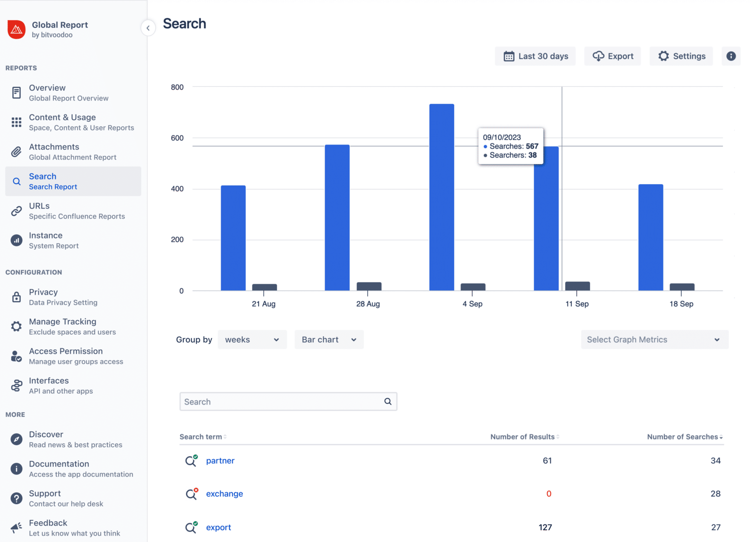Collapse the sidebar with the chevron
Viewport: 756px width, 542px height.
pyautogui.click(x=148, y=28)
